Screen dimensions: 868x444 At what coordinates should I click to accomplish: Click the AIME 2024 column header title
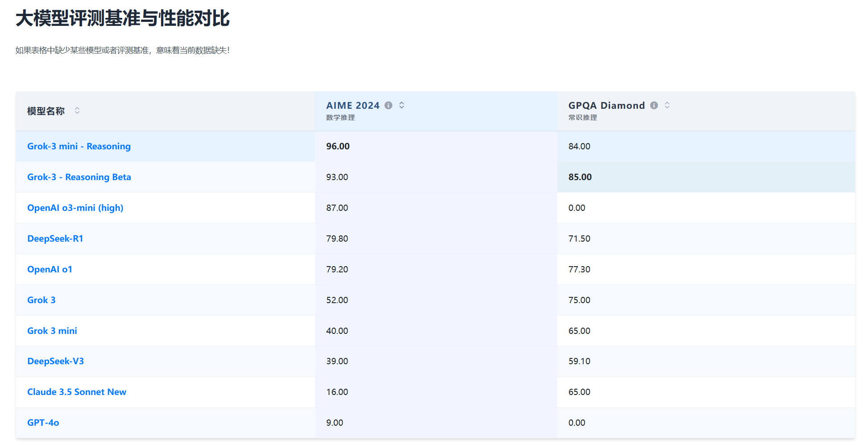(353, 105)
